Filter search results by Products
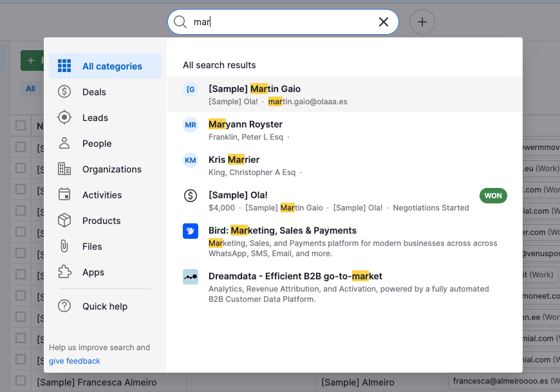The width and height of the screenshot is (560, 392). pos(105,220)
